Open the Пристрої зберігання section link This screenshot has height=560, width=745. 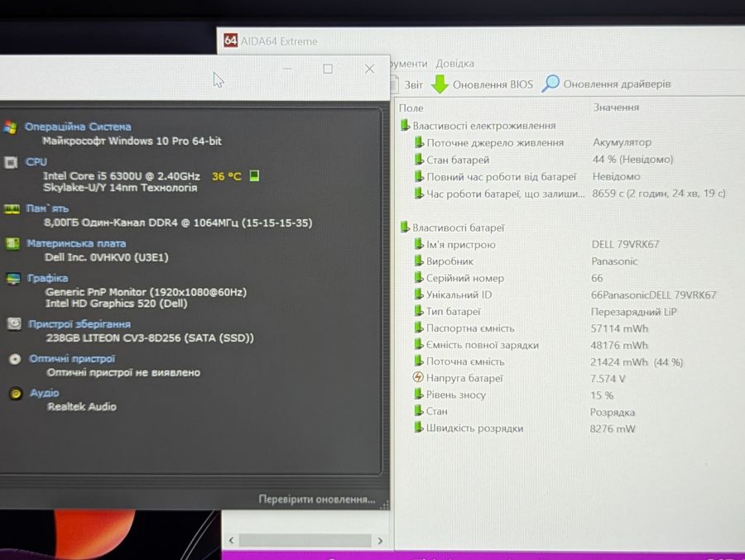point(79,324)
